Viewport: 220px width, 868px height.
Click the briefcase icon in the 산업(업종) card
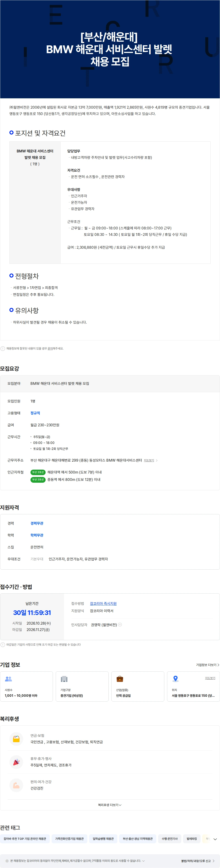[x=120, y=679]
